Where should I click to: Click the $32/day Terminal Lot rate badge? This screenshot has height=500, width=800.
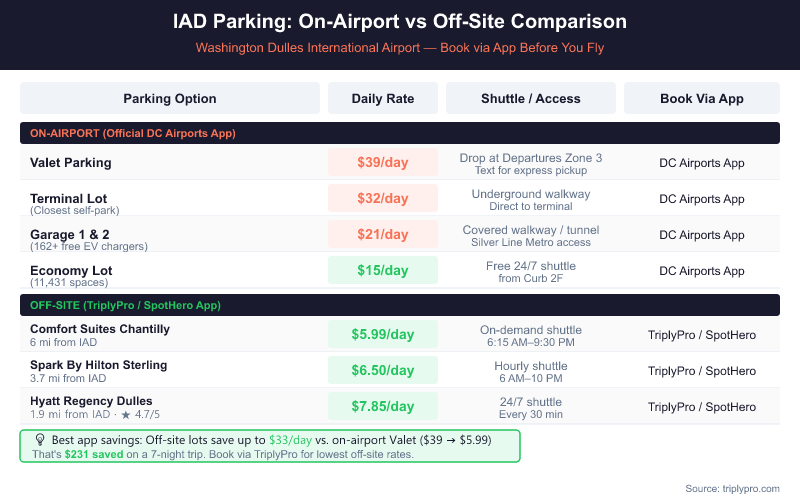coord(382,198)
